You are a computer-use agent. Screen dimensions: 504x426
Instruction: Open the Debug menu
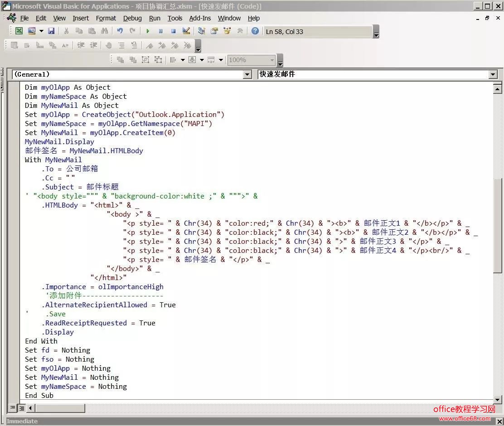(132, 18)
